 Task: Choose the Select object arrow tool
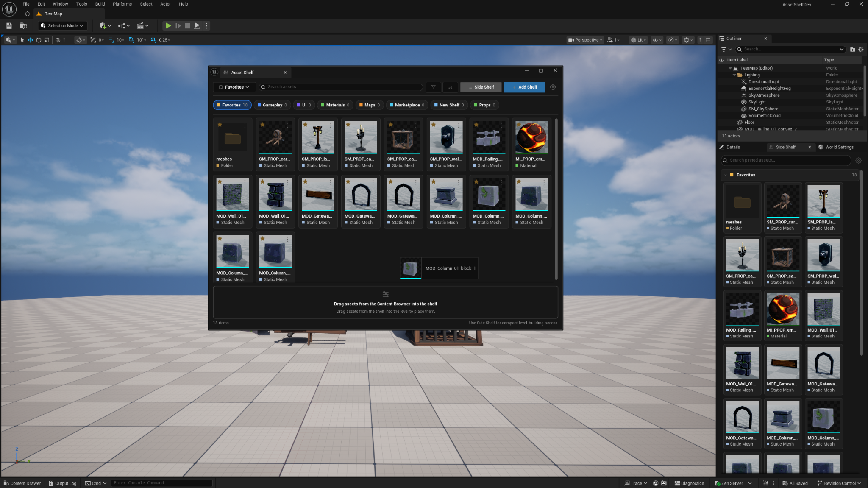[x=22, y=40]
